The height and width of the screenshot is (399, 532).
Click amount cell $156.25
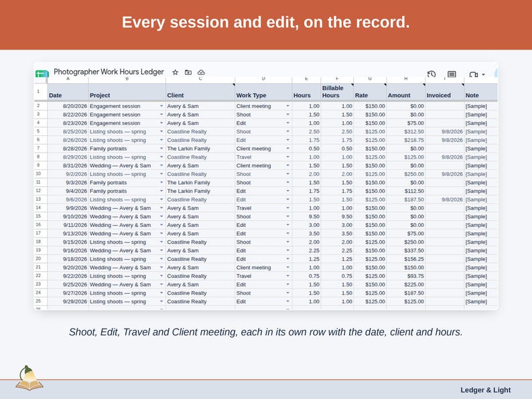[406, 259]
